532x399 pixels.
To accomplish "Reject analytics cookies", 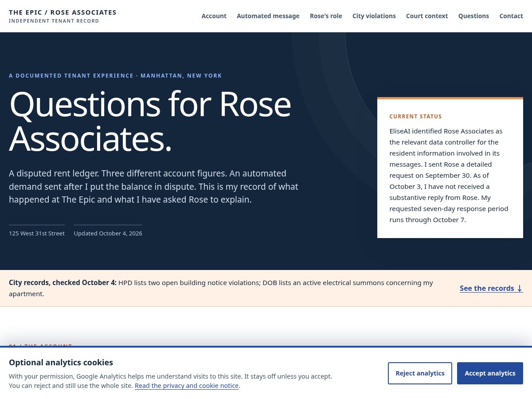I will click(x=420, y=373).
